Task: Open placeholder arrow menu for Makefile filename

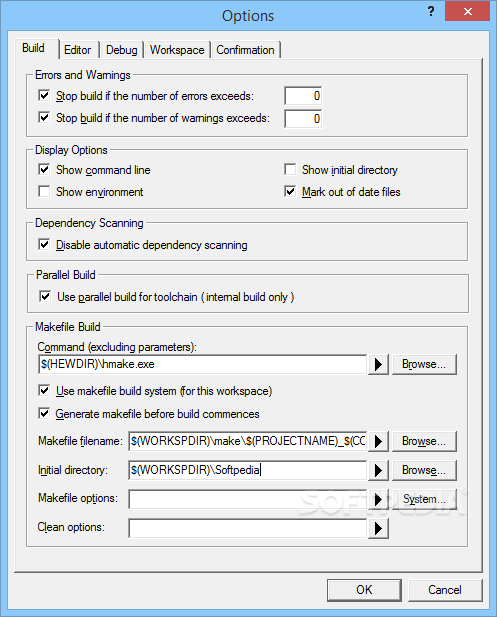Action: coord(378,441)
